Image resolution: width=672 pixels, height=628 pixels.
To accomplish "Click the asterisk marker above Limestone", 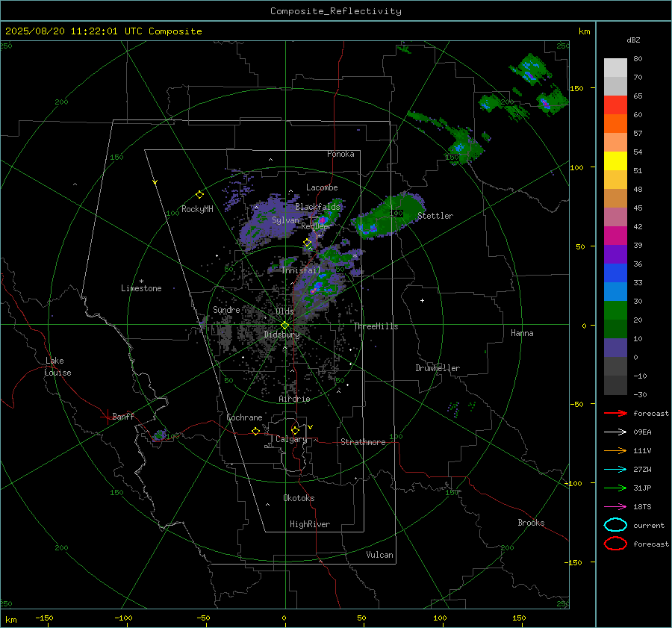I will [141, 282].
